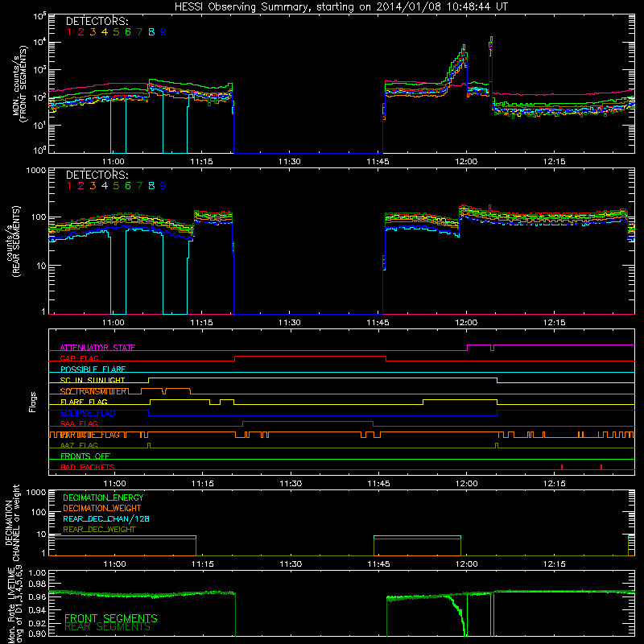The height and width of the screenshot is (644, 644).
Task: Click the DETECTORS: label in the rear segments plot
Action: [x=97, y=175]
